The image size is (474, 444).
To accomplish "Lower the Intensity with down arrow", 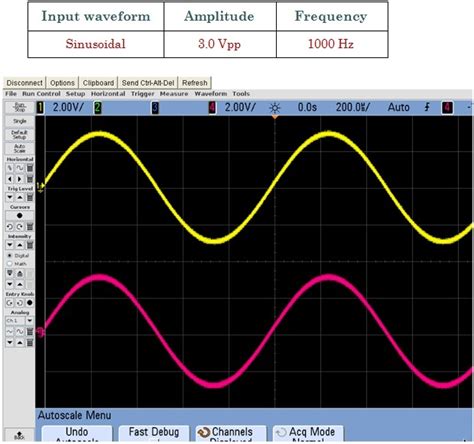I will (x=10, y=245).
